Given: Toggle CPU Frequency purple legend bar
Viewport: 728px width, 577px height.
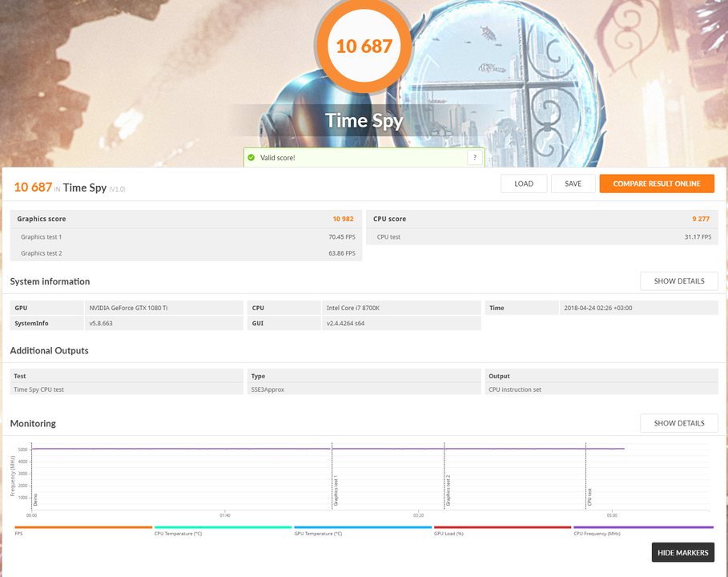Looking at the screenshot, I should pos(643,527).
